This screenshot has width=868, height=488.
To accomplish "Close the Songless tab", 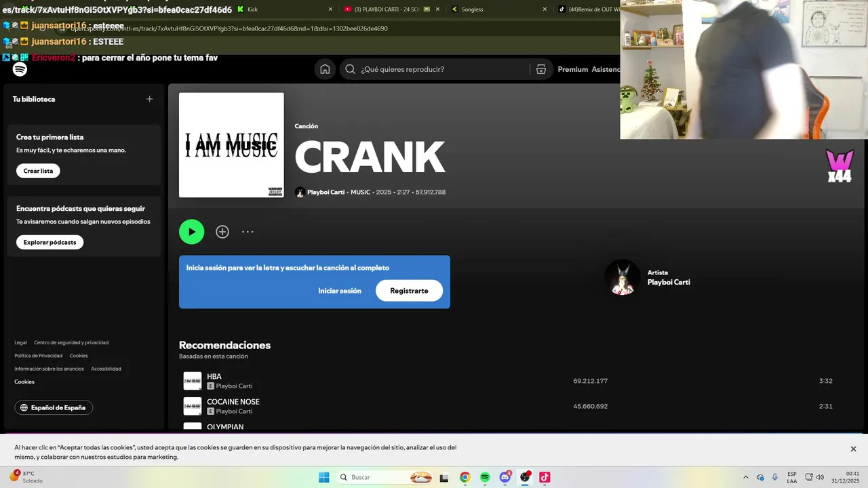I will coord(545,9).
